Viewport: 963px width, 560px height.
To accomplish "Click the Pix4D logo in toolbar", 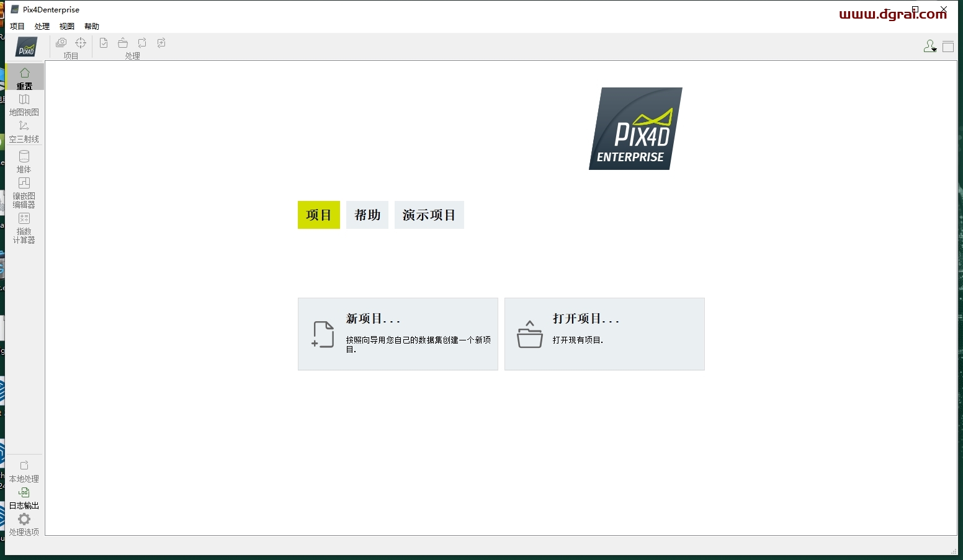I will 26,47.
